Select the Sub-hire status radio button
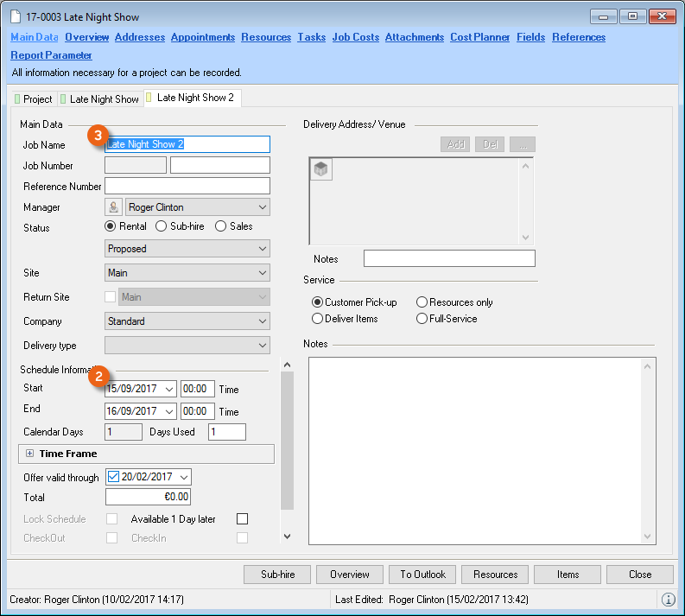 click(162, 226)
